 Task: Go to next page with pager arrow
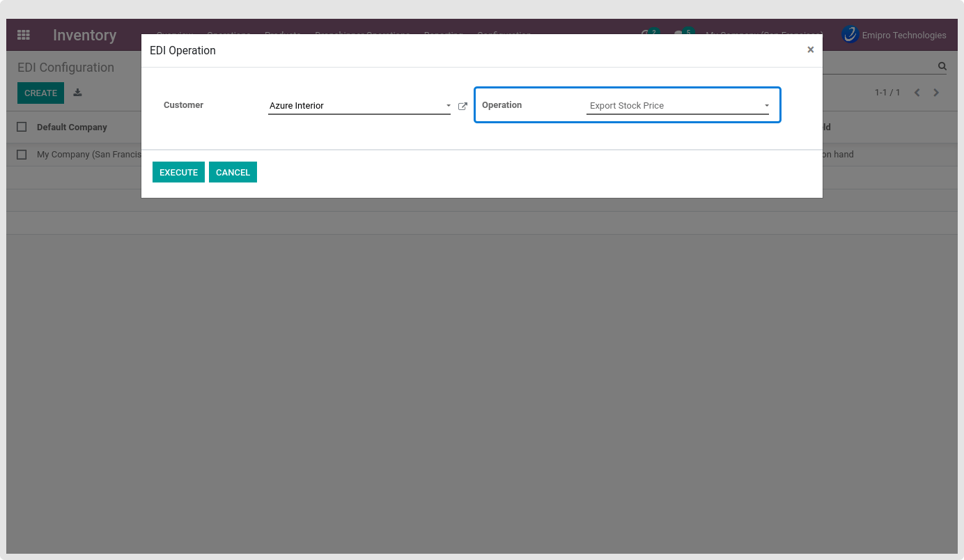(x=936, y=93)
